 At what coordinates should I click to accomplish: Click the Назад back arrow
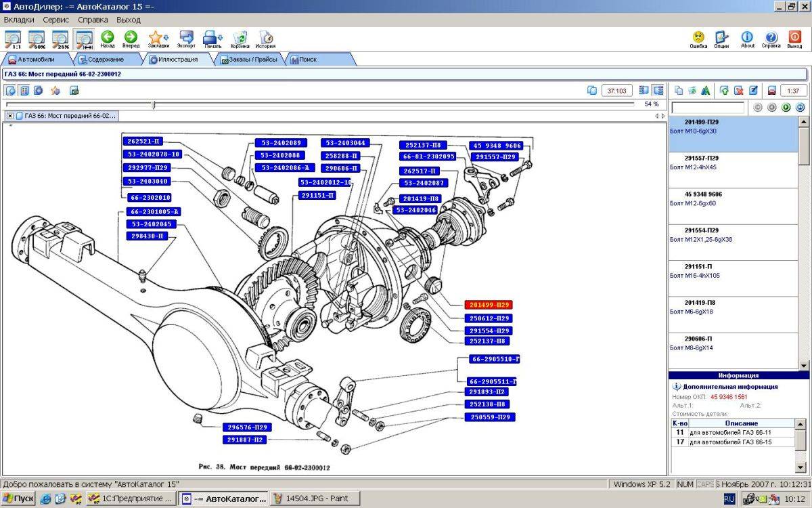coord(107,39)
